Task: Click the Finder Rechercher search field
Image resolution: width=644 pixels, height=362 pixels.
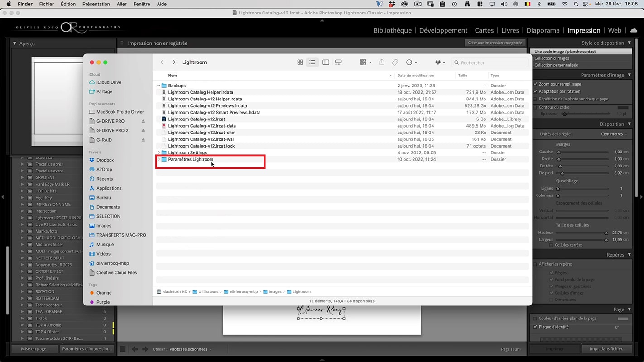Action: coord(490,62)
